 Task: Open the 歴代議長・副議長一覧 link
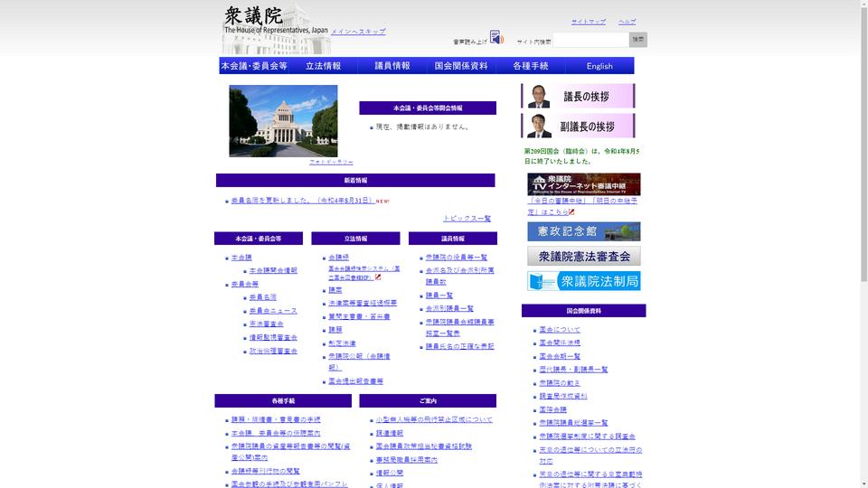573,370
